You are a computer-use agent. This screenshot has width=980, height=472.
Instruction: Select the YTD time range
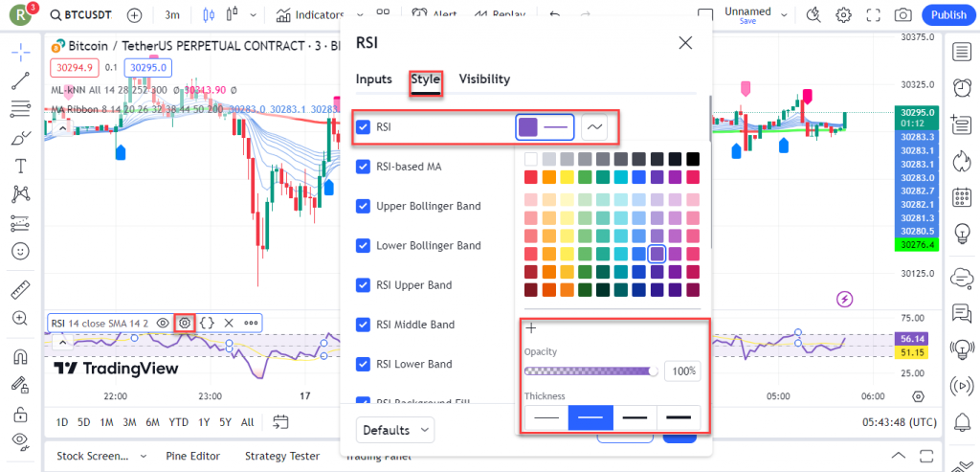click(x=178, y=422)
